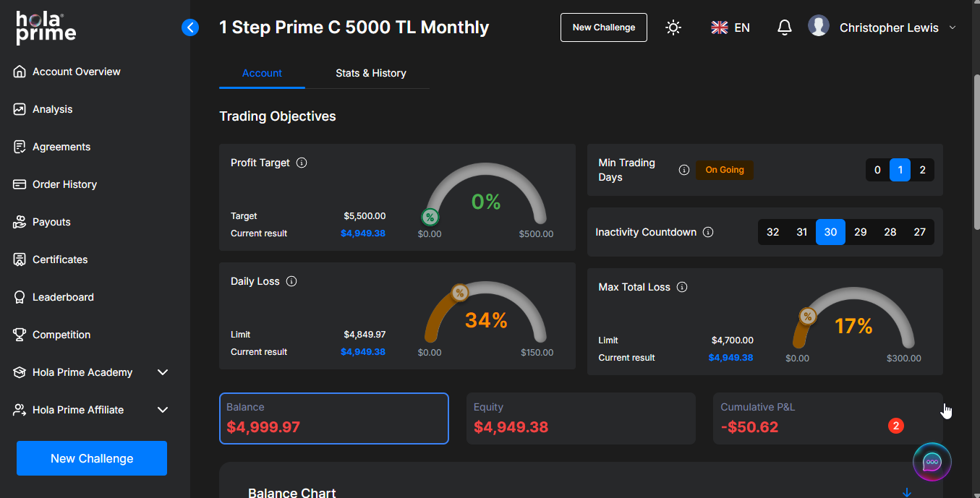Viewport: 980px width, 498px height.
Task: Click the Certificates badge icon
Action: point(20,259)
